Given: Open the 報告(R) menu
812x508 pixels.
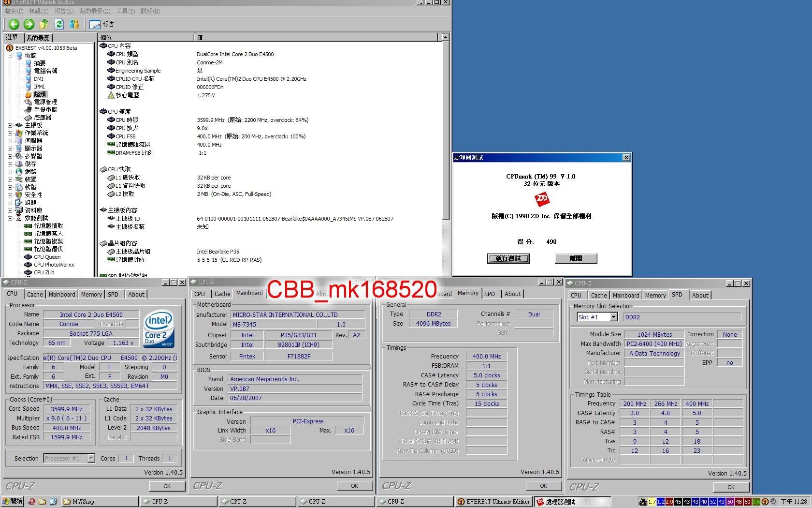Looking at the screenshot, I should 64,11.
